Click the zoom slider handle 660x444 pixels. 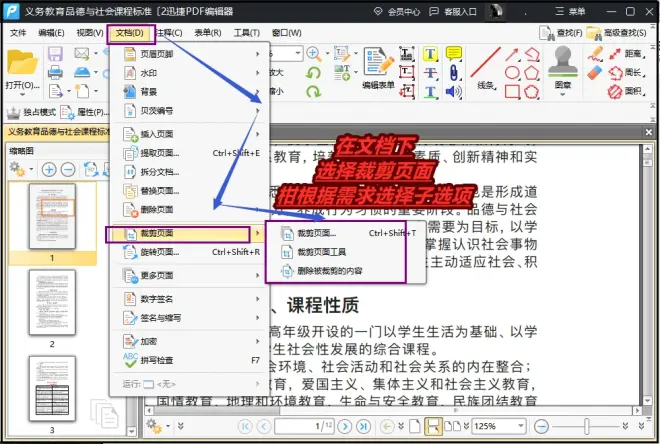click(x=586, y=426)
